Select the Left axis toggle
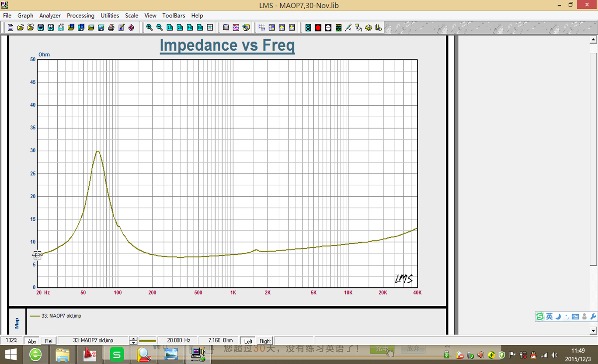 (x=248, y=341)
